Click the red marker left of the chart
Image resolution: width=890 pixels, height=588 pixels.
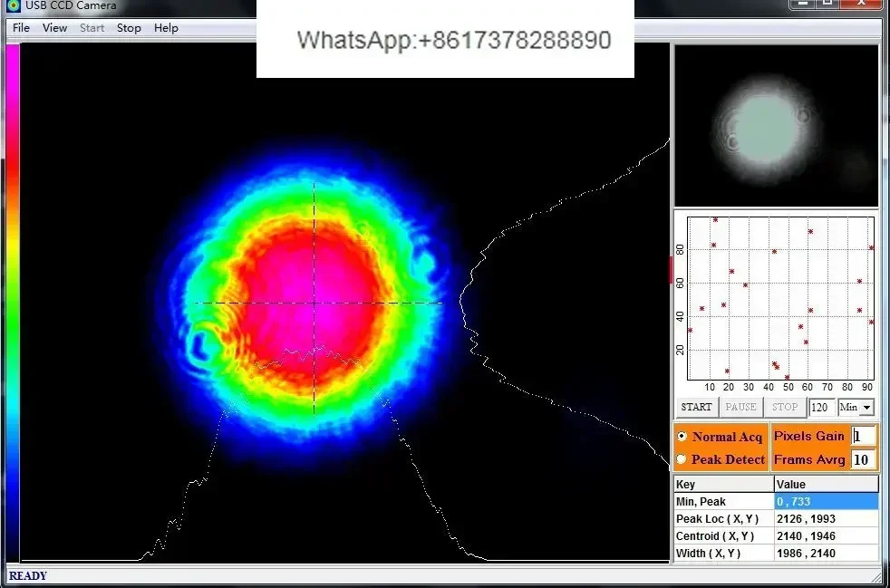672,270
